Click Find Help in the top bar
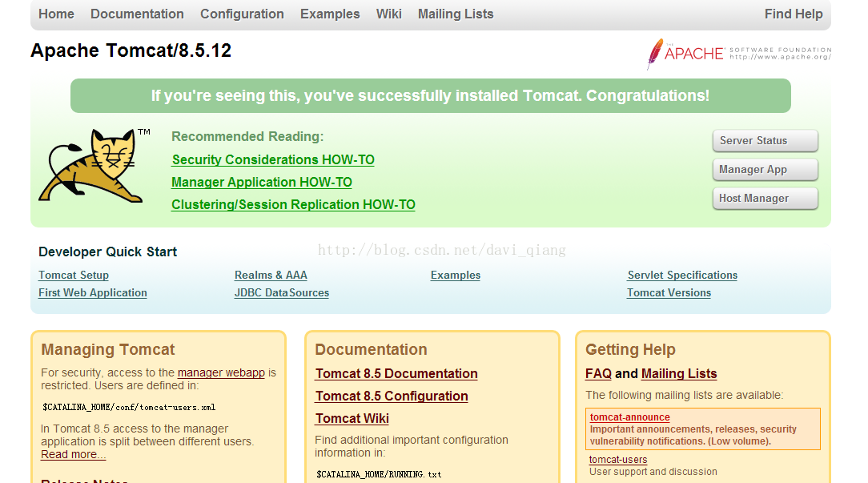 tap(794, 14)
